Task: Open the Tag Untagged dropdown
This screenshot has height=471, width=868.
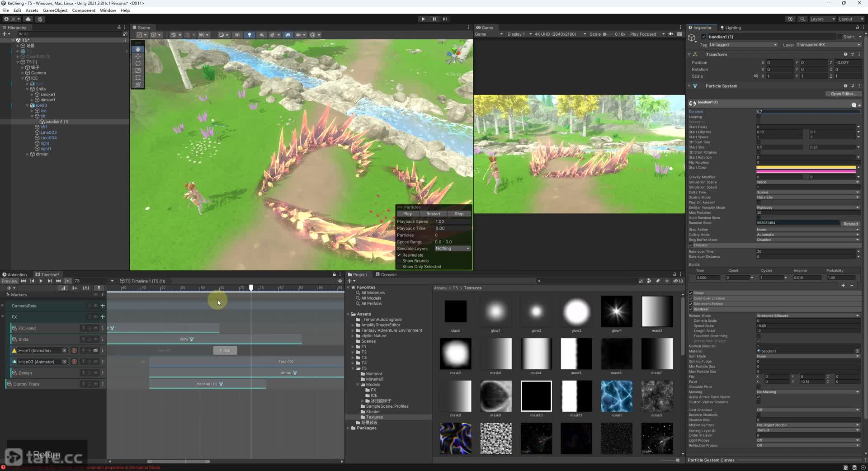Action: 743,45
